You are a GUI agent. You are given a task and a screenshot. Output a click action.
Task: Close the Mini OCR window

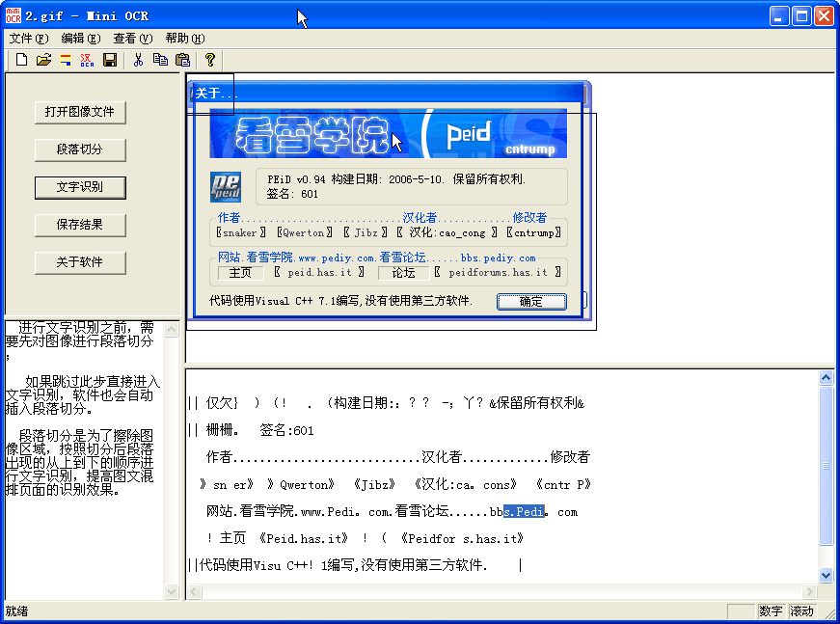tap(824, 15)
